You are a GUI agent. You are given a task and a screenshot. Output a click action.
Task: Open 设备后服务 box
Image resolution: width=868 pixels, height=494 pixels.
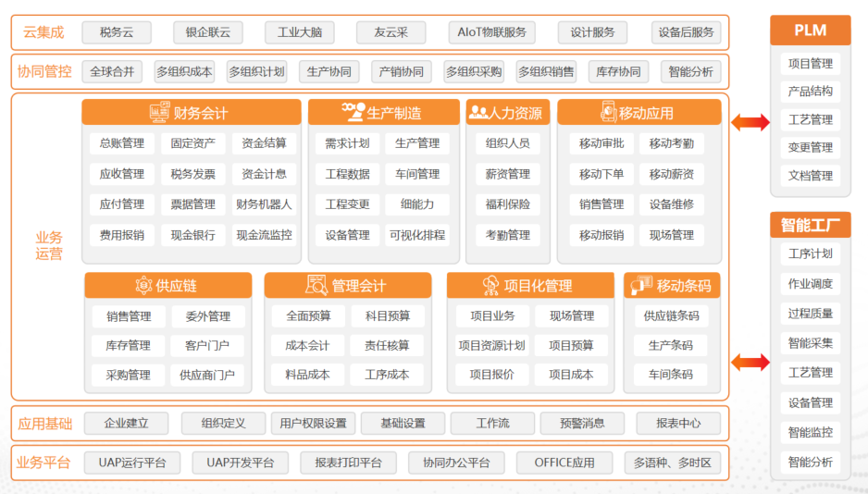[x=686, y=32]
